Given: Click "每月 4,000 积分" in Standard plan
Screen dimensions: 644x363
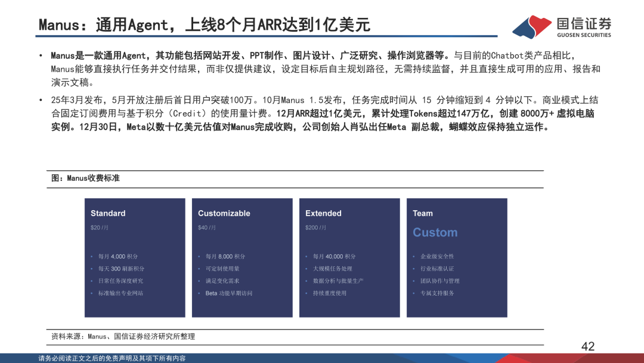Looking at the screenshot, I should (x=118, y=256).
